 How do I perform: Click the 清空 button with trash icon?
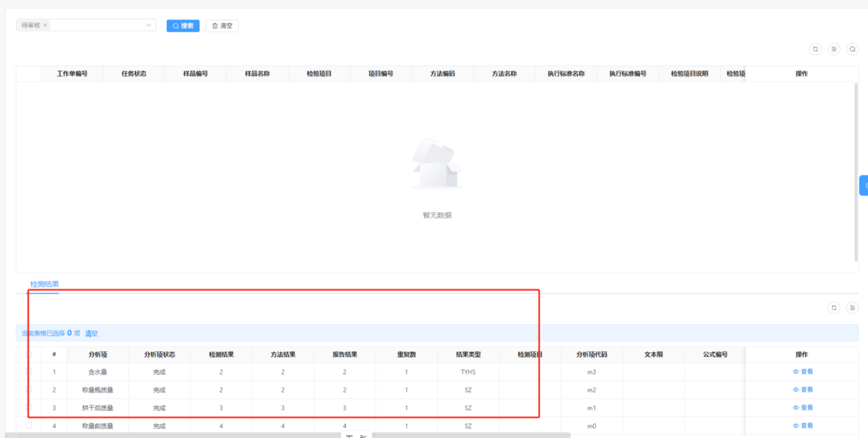point(222,26)
